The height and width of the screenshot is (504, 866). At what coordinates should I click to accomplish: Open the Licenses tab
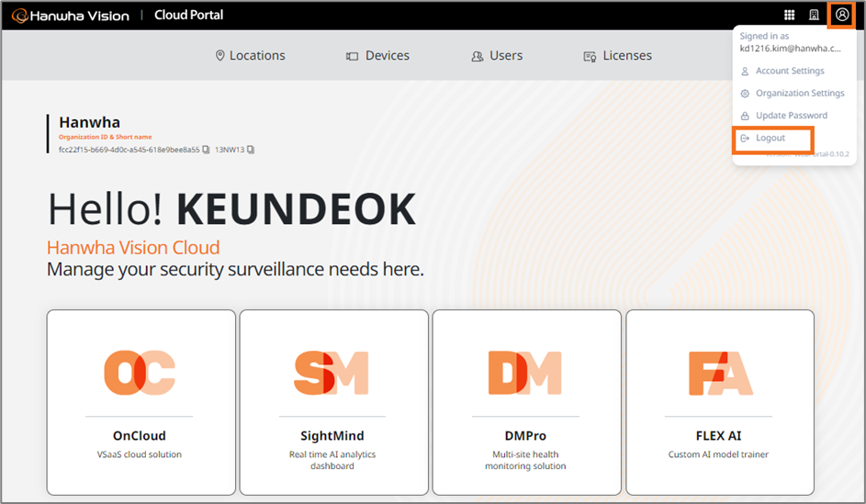[618, 56]
